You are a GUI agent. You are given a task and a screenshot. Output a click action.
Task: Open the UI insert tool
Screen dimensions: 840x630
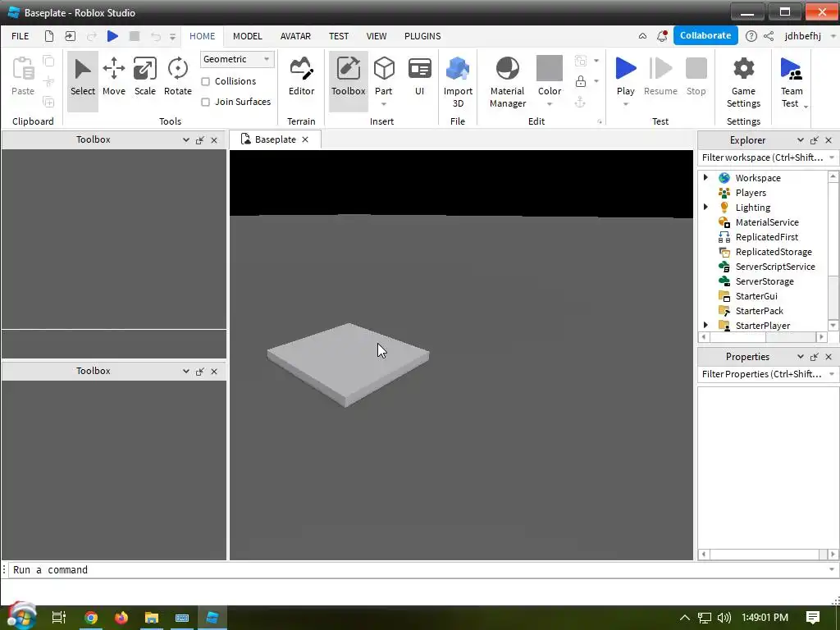(x=419, y=76)
